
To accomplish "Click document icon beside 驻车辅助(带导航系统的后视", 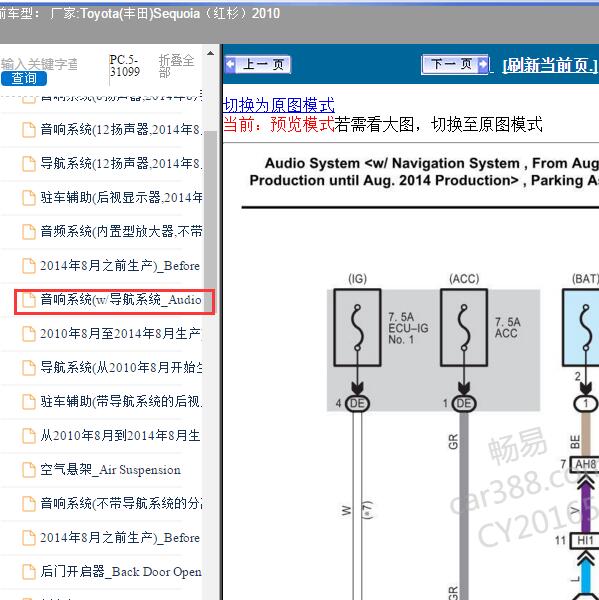I will [x=29, y=402].
